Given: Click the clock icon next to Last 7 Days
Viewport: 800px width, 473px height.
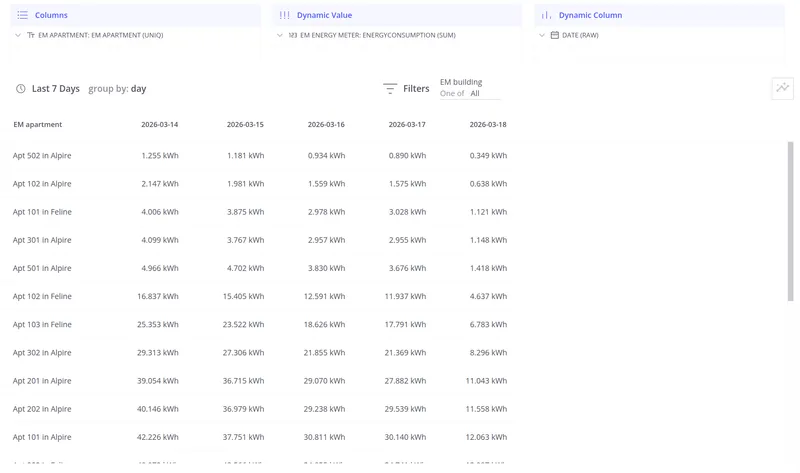Looking at the screenshot, I should (20, 89).
